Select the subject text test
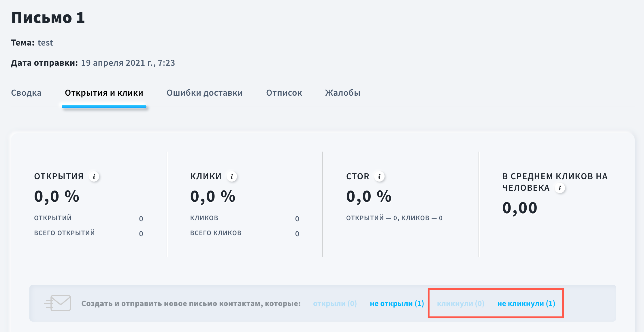Screen dimensions: 644x332 (45, 43)
